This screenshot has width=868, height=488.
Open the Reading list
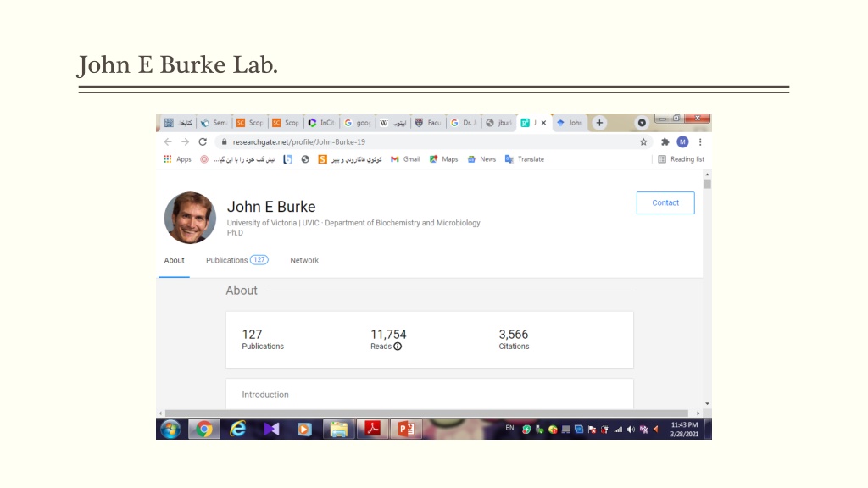[681, 159]
